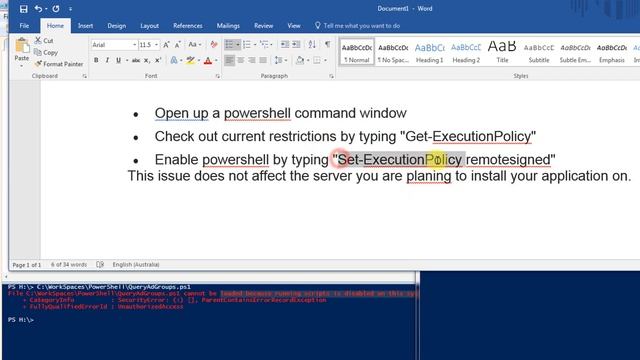Switch to the Insert tab
This screenshot has width=640, height=360.
tap(85, 26)
